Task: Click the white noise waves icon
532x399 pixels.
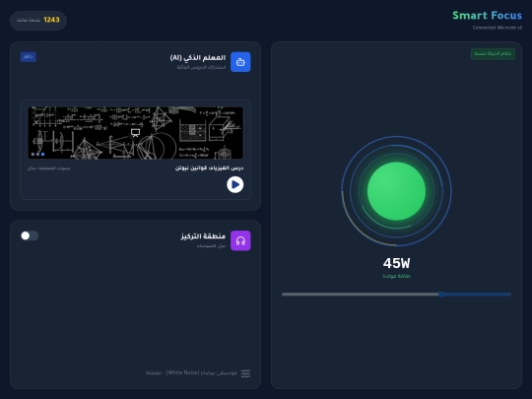Action: [245, 373]
